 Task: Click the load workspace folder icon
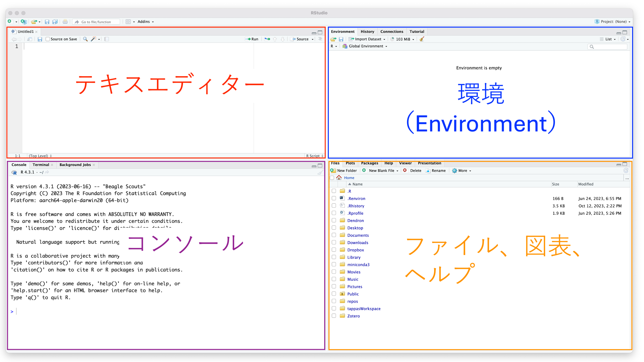tap(333, 39)
